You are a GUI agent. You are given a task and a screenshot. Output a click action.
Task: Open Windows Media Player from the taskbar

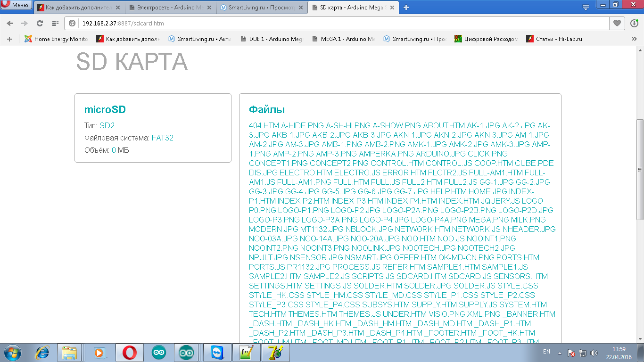[x=99, y=352]
